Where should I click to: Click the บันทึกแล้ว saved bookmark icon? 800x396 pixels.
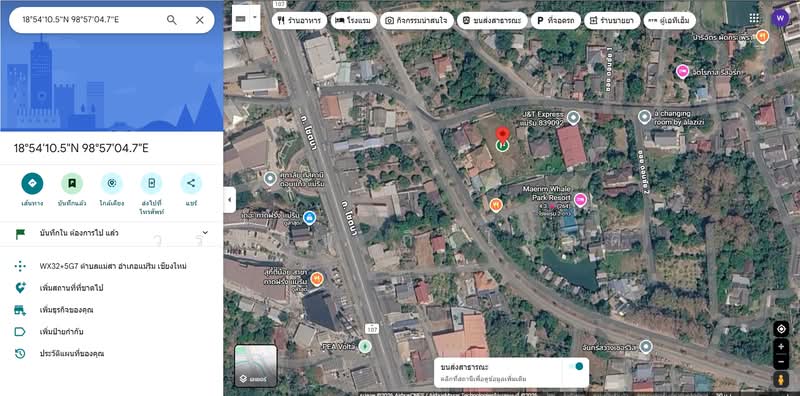pos(72,184)
